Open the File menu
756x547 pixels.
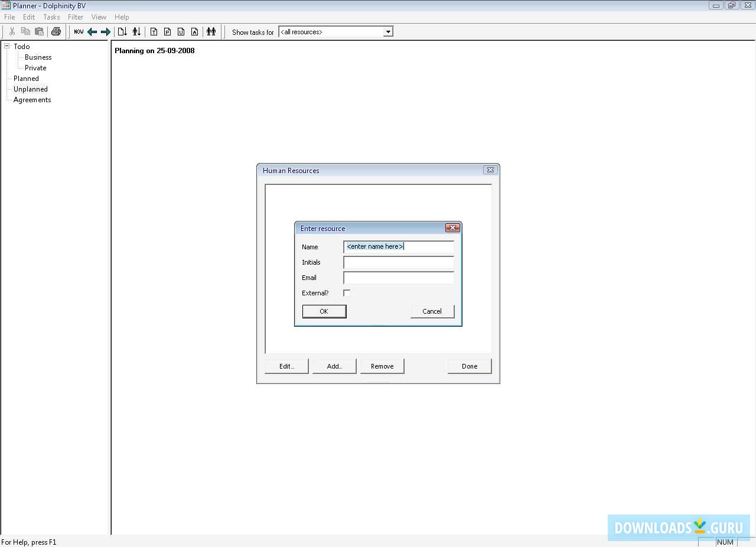tap(9, 17)
